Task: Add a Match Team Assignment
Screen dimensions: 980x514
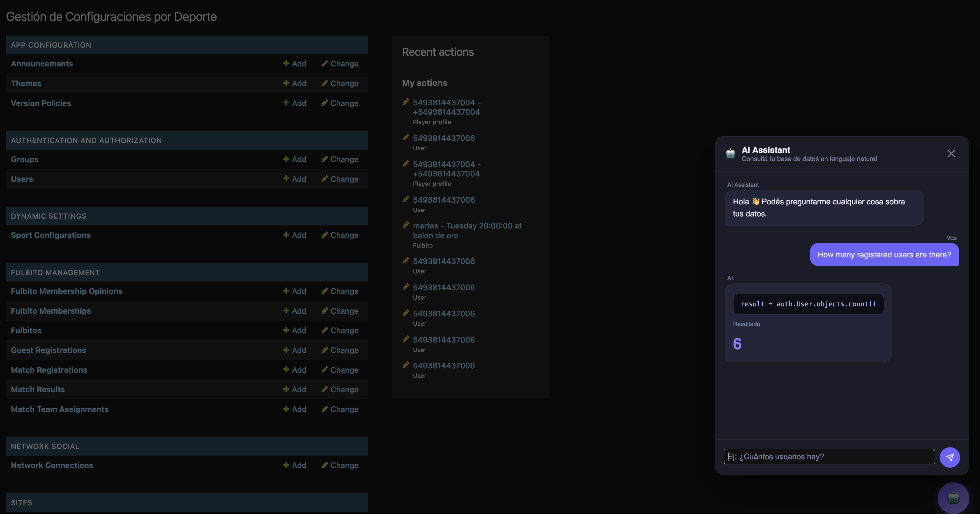Action: pos(295,409)
